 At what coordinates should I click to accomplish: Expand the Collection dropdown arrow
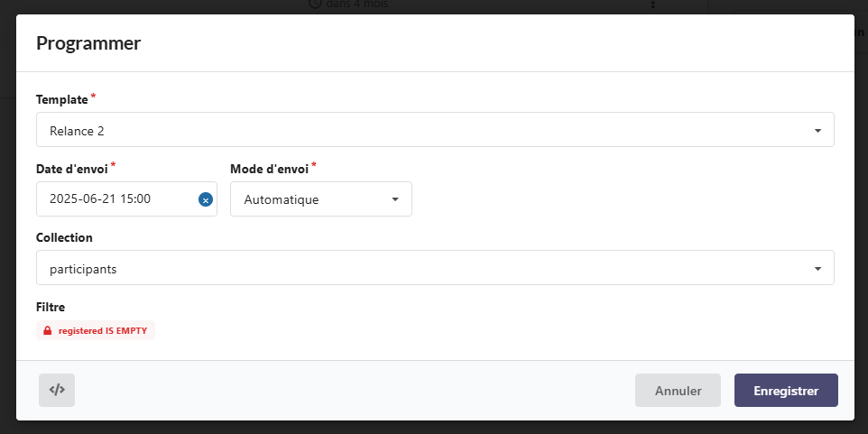click(817, 269)
